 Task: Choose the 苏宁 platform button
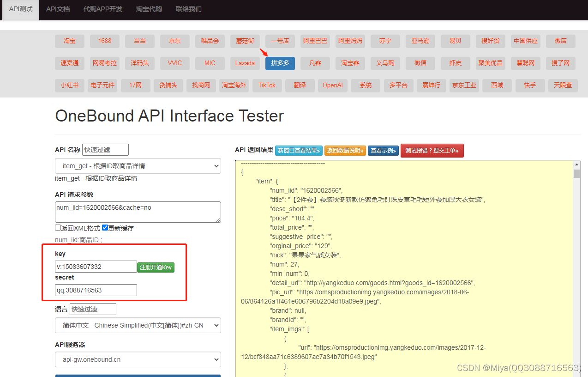(x=385, y=41)
